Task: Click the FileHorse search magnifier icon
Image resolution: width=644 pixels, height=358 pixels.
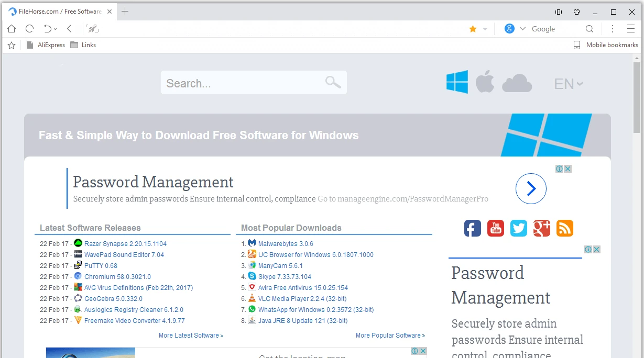Action: [x=333, y=82]
